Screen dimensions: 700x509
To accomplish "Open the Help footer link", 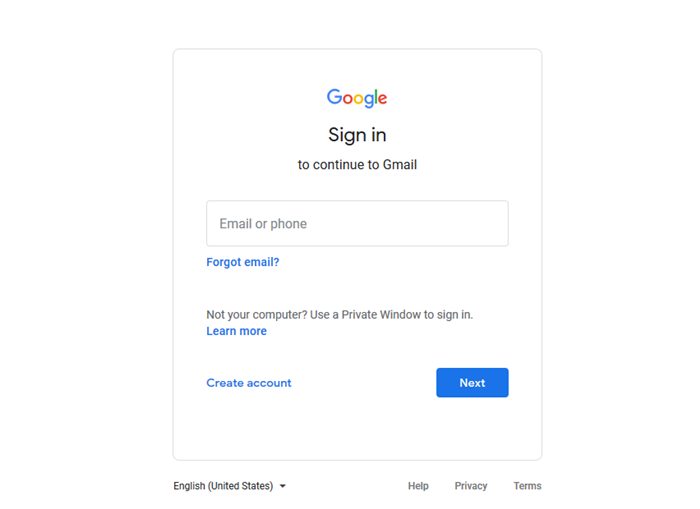I will 418,486.
